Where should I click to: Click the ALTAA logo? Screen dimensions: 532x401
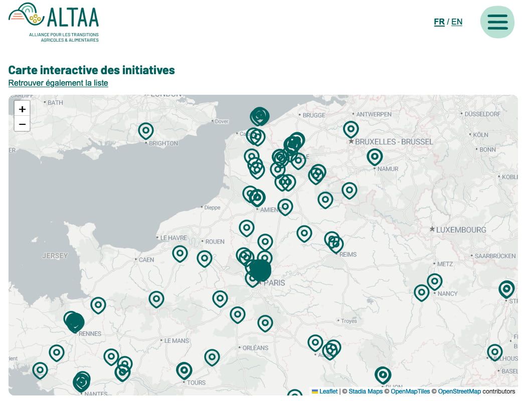(54, 22)
